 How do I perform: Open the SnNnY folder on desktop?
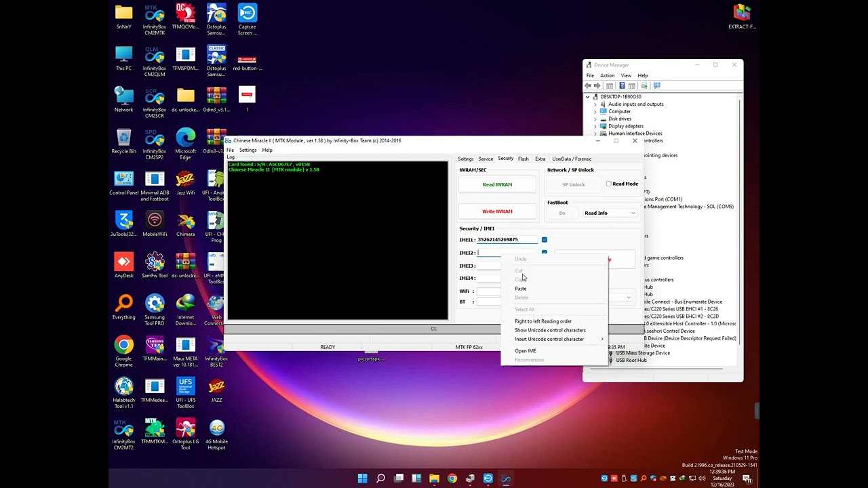123,18
